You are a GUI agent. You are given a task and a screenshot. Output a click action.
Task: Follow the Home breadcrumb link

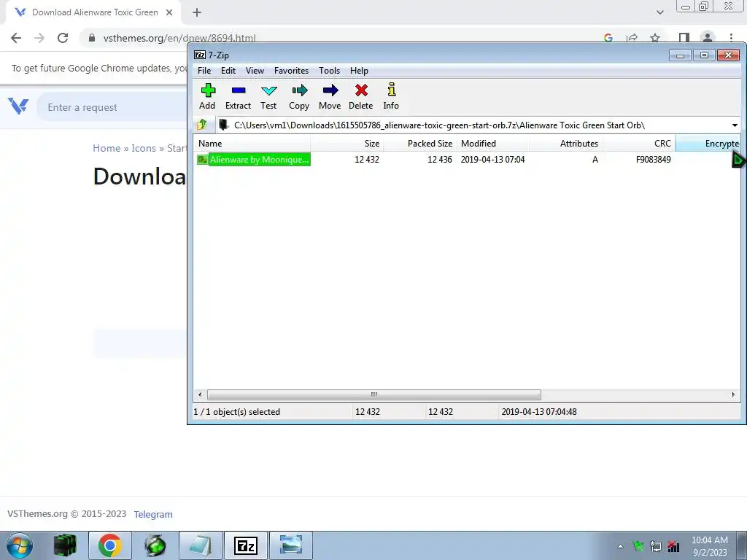click(x=107, y=148)
